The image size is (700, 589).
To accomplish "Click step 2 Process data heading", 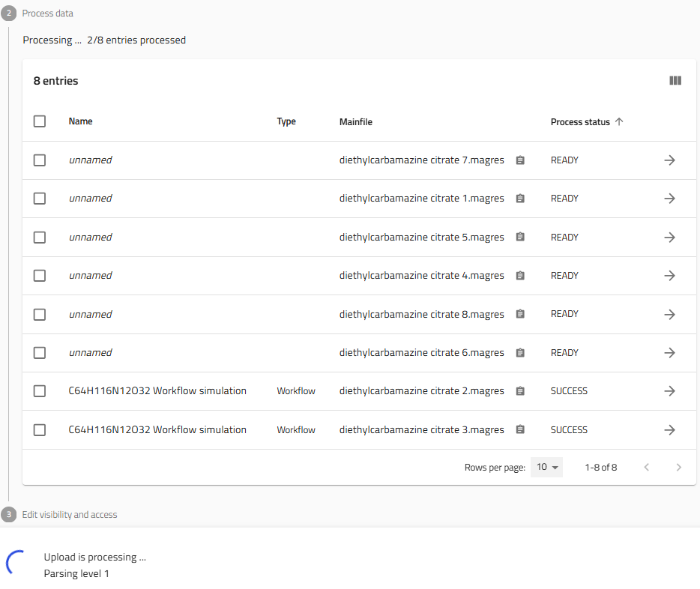I will pos(47,13).
